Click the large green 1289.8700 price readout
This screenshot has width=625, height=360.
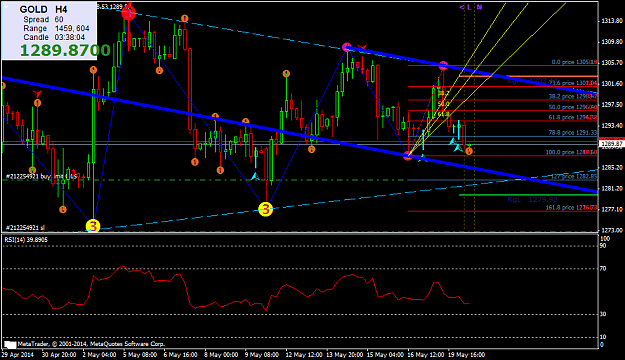[65, 50]
